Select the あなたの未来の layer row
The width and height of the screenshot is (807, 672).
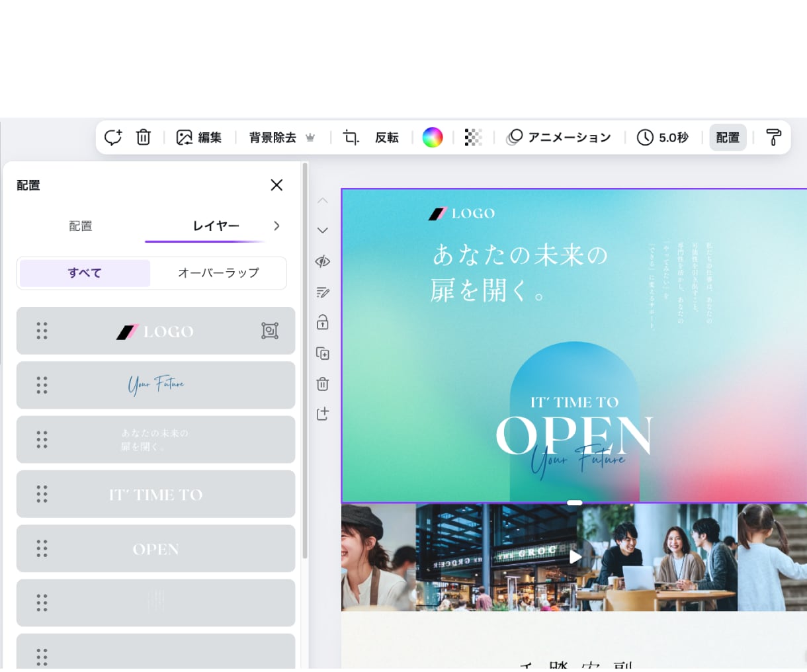[x=155, y=439]
